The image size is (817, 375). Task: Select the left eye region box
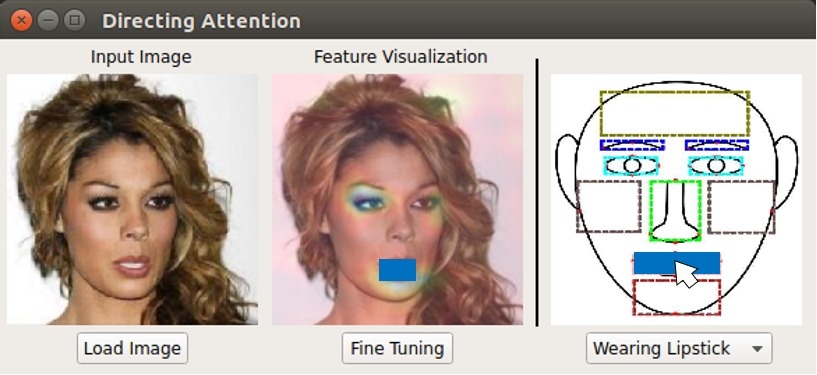click(632, 166)
